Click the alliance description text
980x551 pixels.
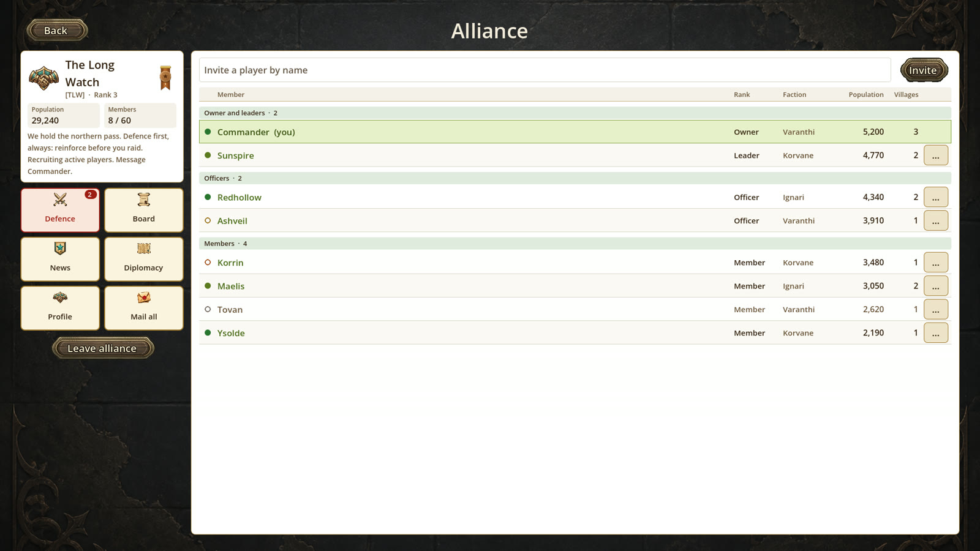coord(98,154)
